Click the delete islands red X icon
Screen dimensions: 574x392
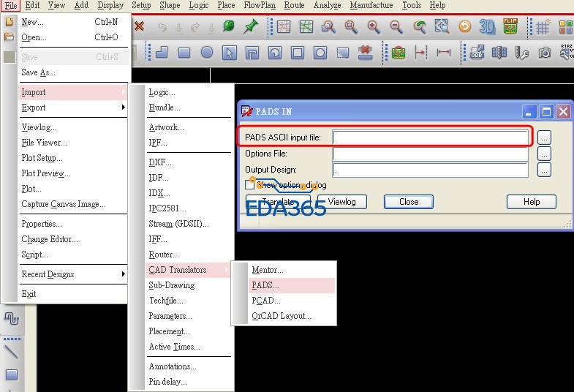point(365,53)
